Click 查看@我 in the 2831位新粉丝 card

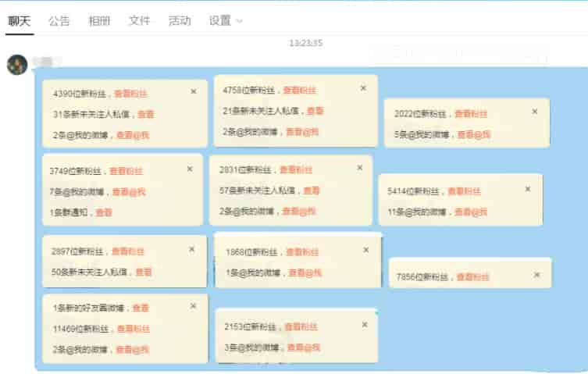coord(299,211)
